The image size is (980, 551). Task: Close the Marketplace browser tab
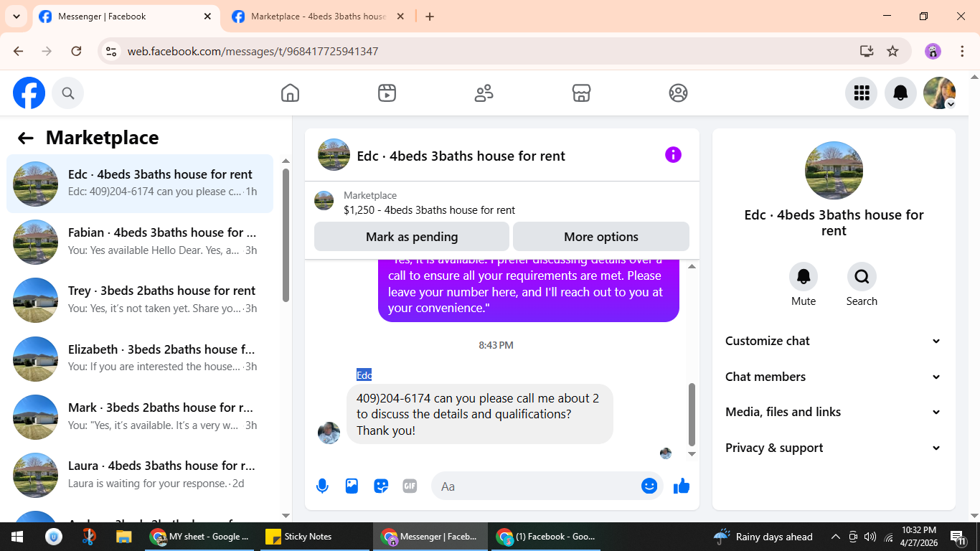[x=400, y=17]
